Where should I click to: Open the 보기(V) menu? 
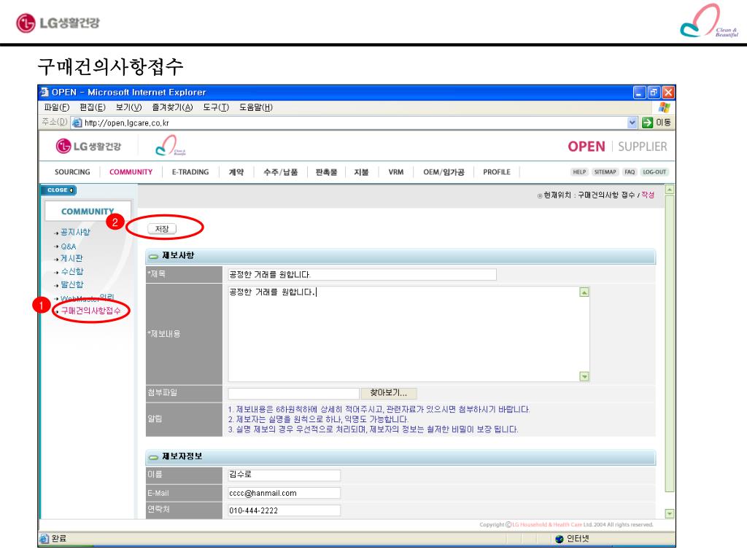point(128,107)
